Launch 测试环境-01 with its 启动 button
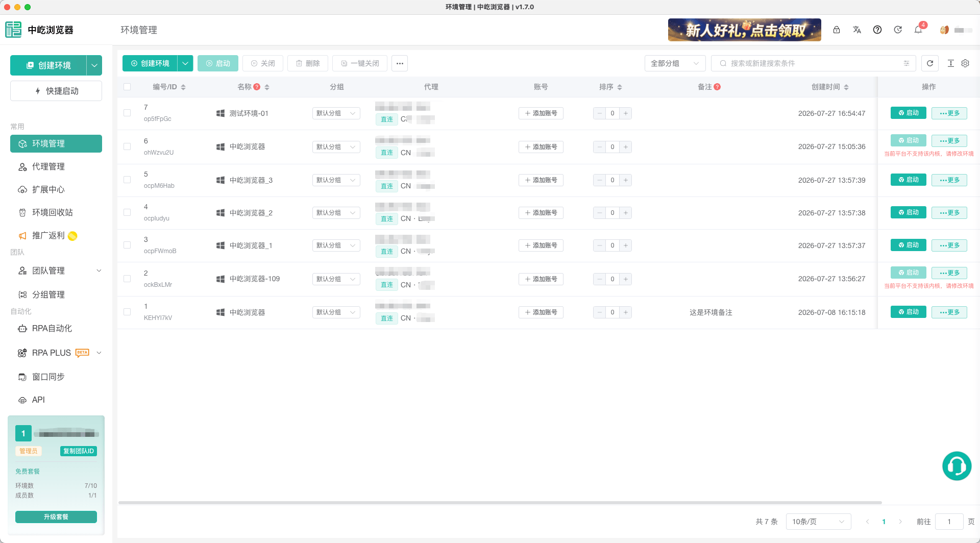Image resolution: width=980 pixels, height=543 pixels. pos(909,113)
